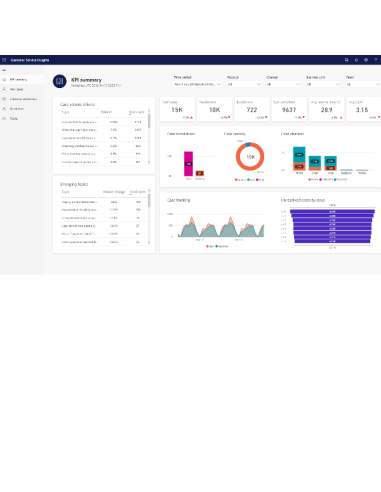Open the app launcher waffle icon

(x=4, y=60)
